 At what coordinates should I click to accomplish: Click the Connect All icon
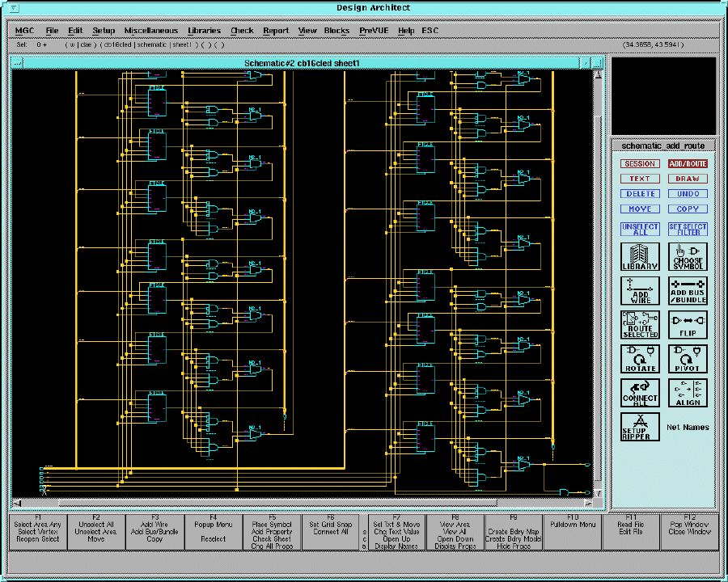click(x=641, y=392)
